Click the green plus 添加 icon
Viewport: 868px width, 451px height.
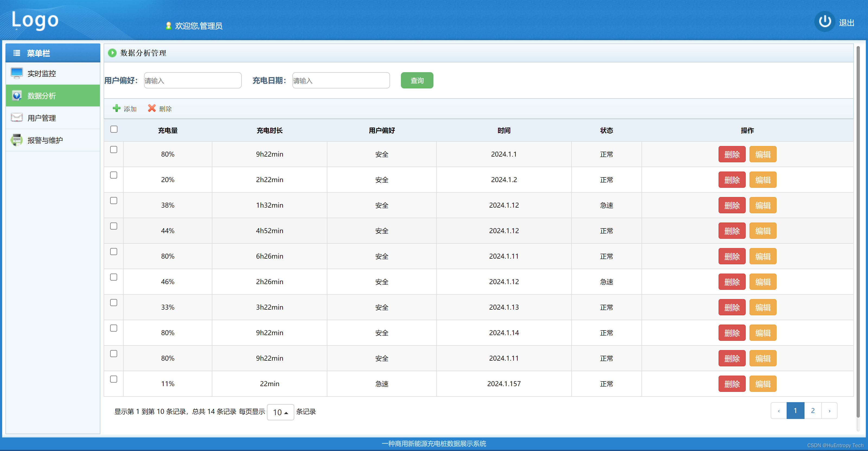[117, 108]
